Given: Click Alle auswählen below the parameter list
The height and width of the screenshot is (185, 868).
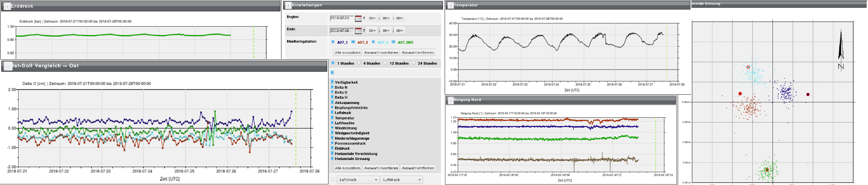Looking at the screenshot, I should pyautogui.click(x=348, y=168).
